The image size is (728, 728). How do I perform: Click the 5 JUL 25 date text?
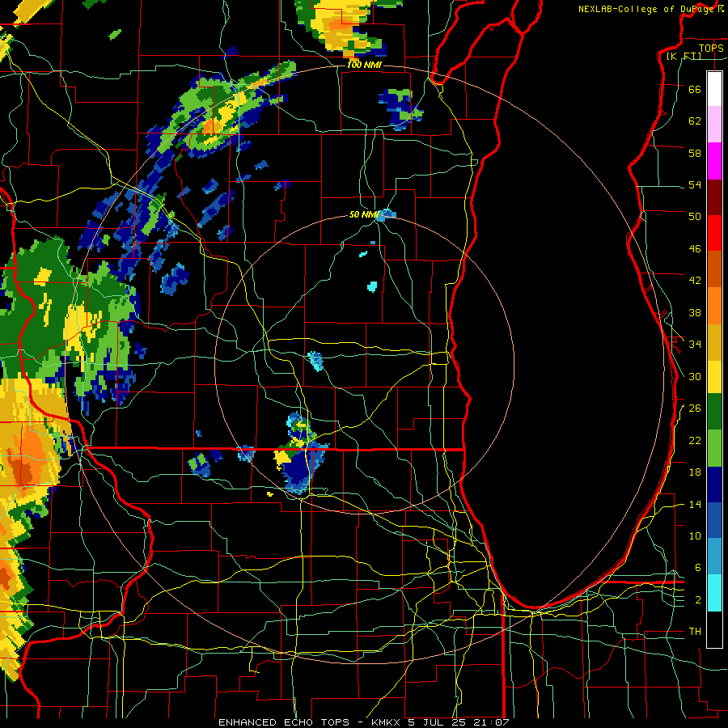point(438,722)
